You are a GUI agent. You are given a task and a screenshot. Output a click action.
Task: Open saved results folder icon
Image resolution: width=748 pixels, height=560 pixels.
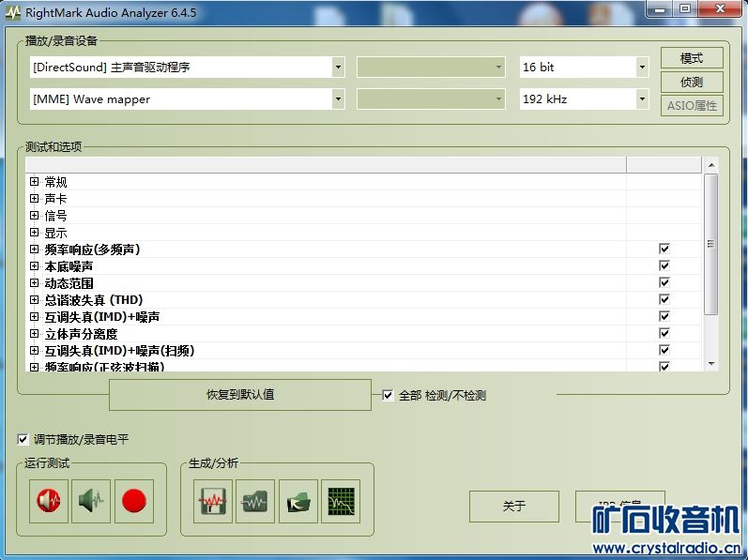pyautogui.click(x=298, y=501)
